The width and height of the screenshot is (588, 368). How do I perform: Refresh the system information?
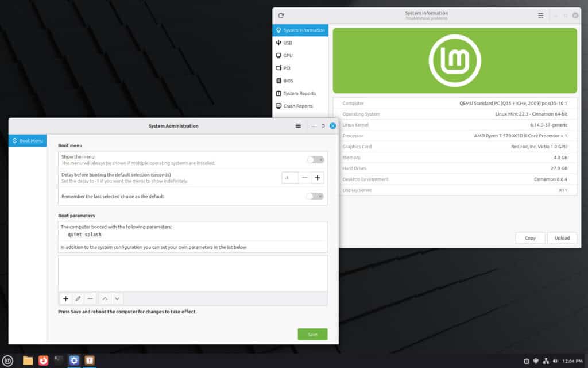pyautogui.click(x=280, y=16)
